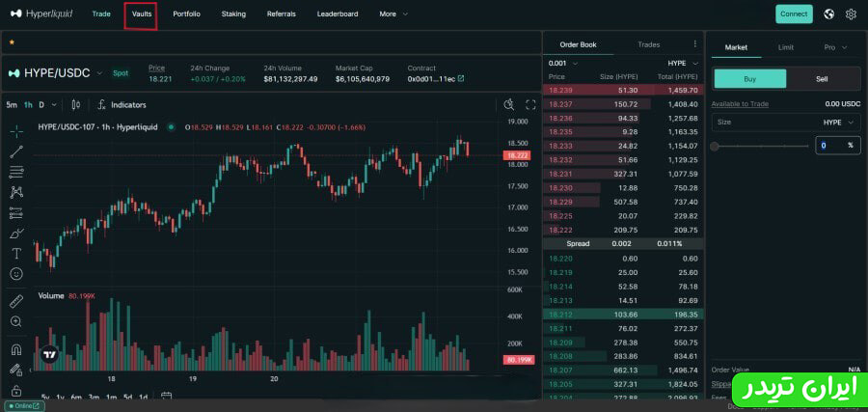Switch chart to 5m timeframe
This screenshot has height=412, width=868.
(12, 104)
